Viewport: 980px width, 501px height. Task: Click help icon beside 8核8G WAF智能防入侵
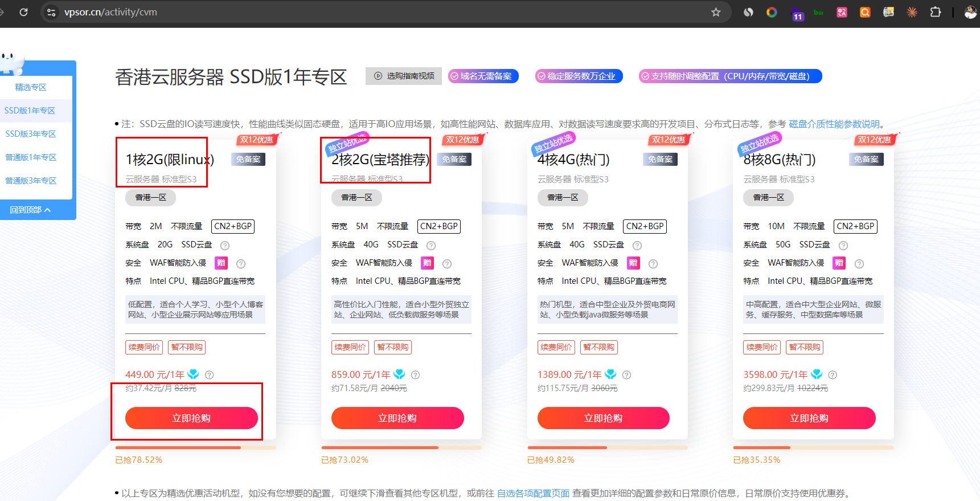tap(859, 264)
